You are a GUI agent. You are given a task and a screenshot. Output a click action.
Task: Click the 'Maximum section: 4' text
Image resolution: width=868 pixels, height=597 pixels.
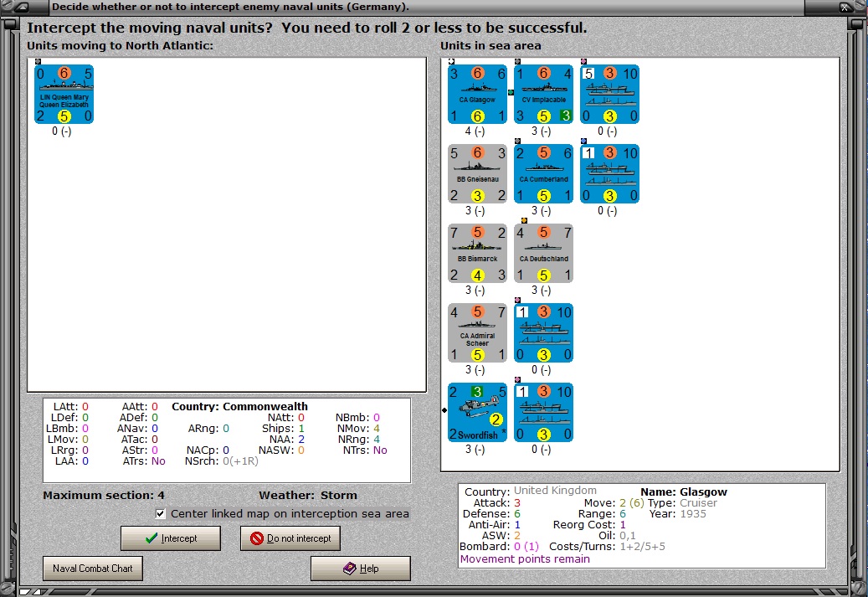coord(104,495)
